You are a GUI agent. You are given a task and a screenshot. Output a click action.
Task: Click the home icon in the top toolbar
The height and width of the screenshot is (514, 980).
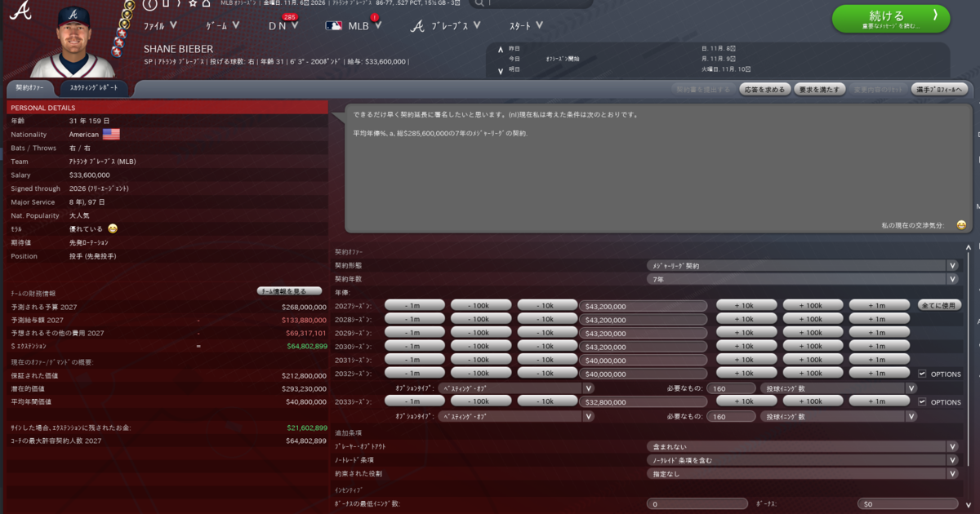(205, 4)
